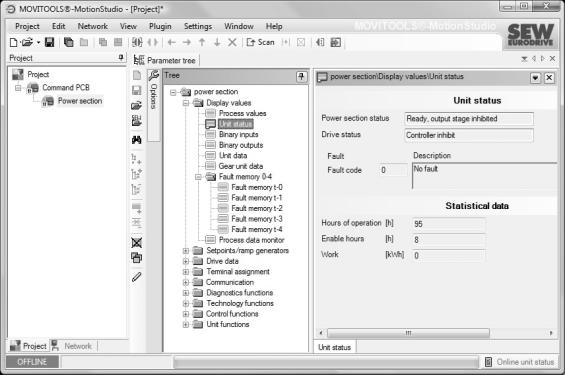The width and height of the screenshot is (565, 375).
Task: Select Binary inputs in the tree
Action: (239, 134)
